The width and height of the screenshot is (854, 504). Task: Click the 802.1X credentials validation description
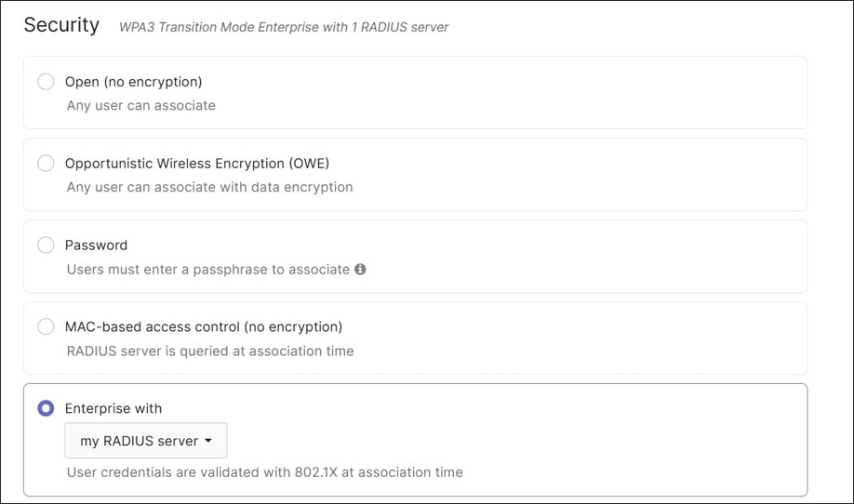coord(264,472)
